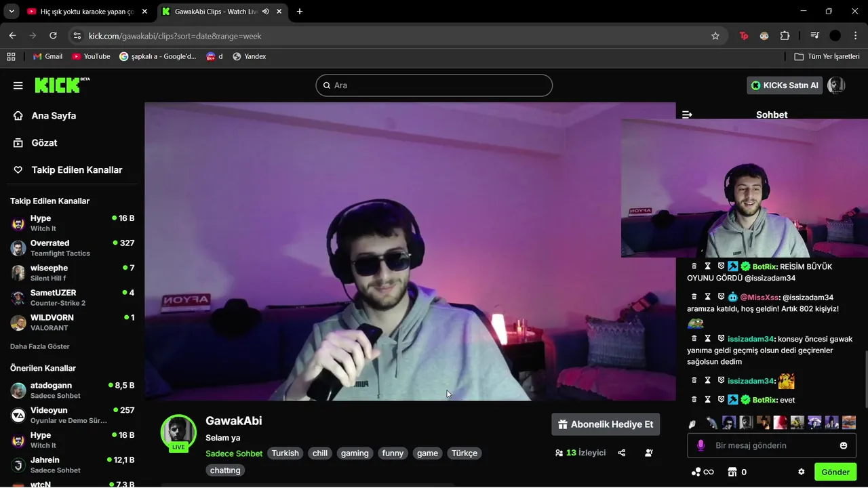The height and width of the screenshot is (488, 868).
Task: Click the purple microphone icon in chat input
Action: click(x=701, y=445)
